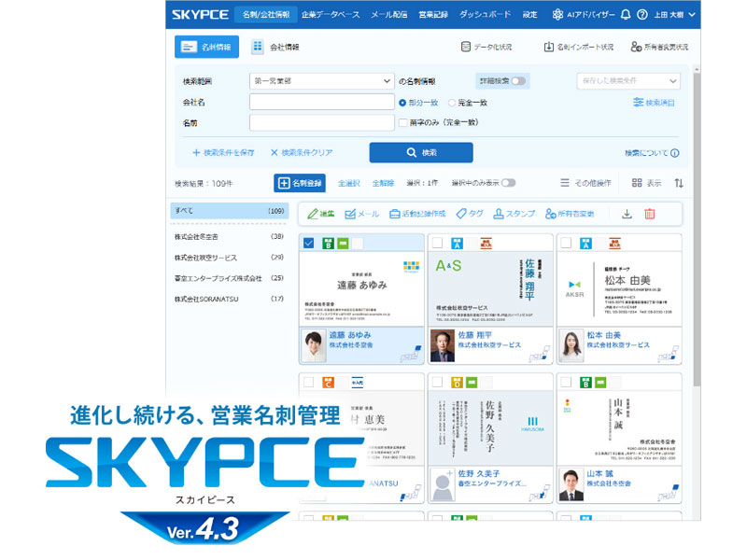This screenshot has width=747, height=560.
Task: Open the 設定 menu
Action: tap(529, 14)
